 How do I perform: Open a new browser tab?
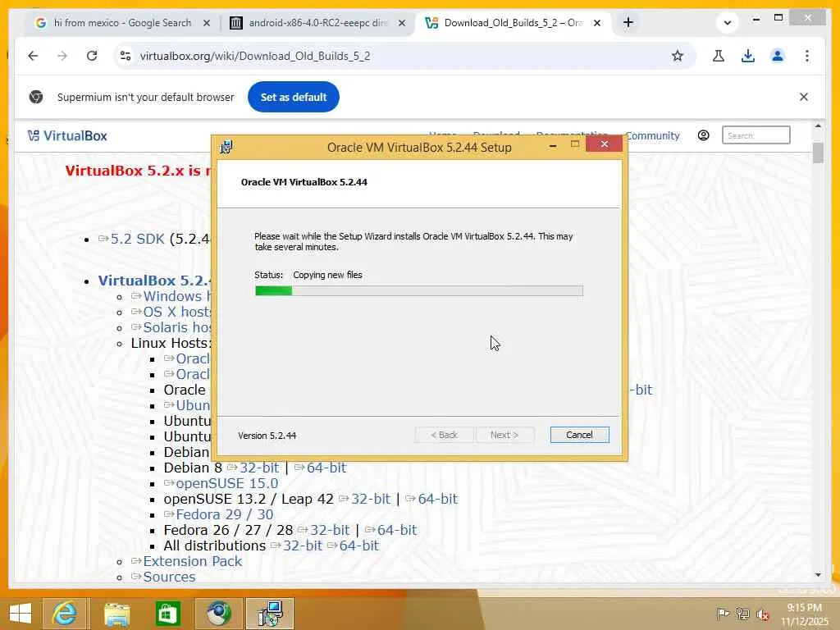628,22
